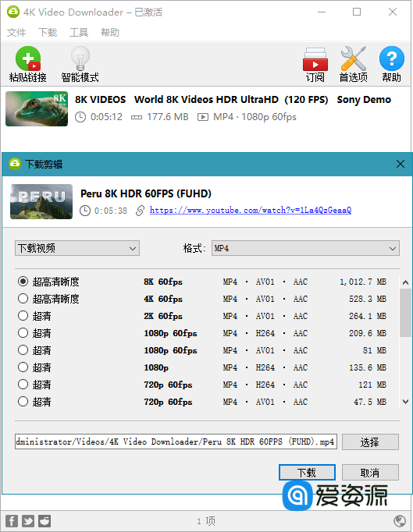
Task: Click the Reddit icon in status bar
Action: [45, 521]
